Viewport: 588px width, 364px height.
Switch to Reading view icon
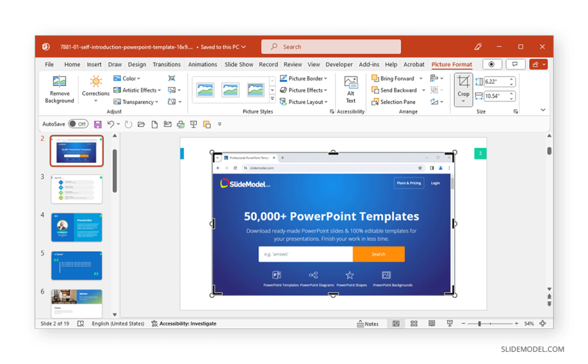(432, 323)
